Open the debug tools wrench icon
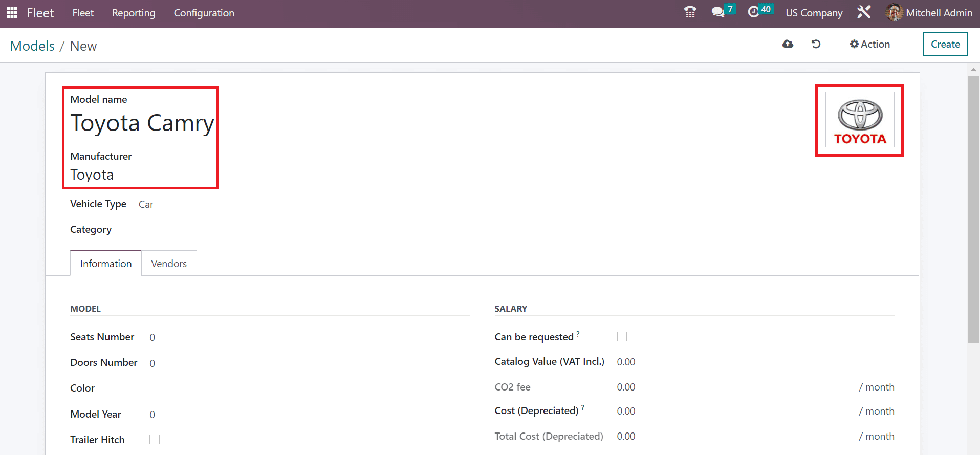This screenshot has height=455, width=980. coord(864,12)
